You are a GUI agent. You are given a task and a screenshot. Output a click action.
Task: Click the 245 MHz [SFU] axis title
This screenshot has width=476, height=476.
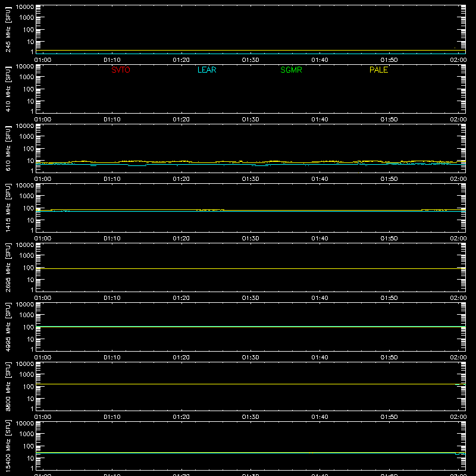pos(8,29)
